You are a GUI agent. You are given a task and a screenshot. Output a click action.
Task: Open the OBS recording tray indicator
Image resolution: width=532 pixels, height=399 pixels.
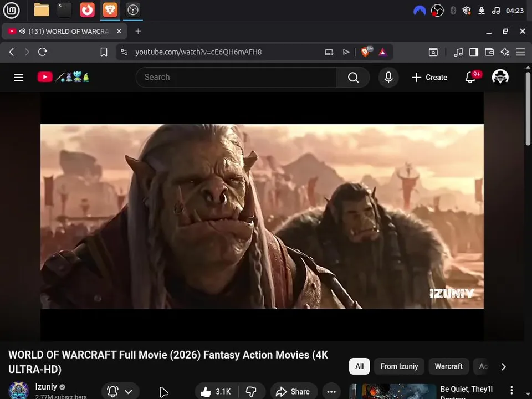coord(437,11)
